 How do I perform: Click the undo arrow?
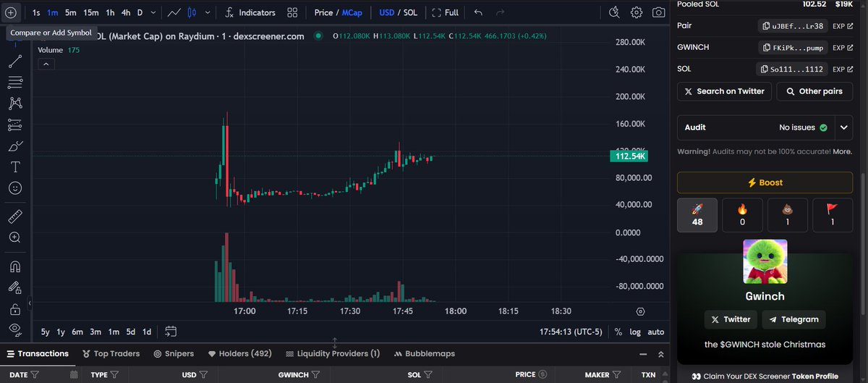pos(478,12)
